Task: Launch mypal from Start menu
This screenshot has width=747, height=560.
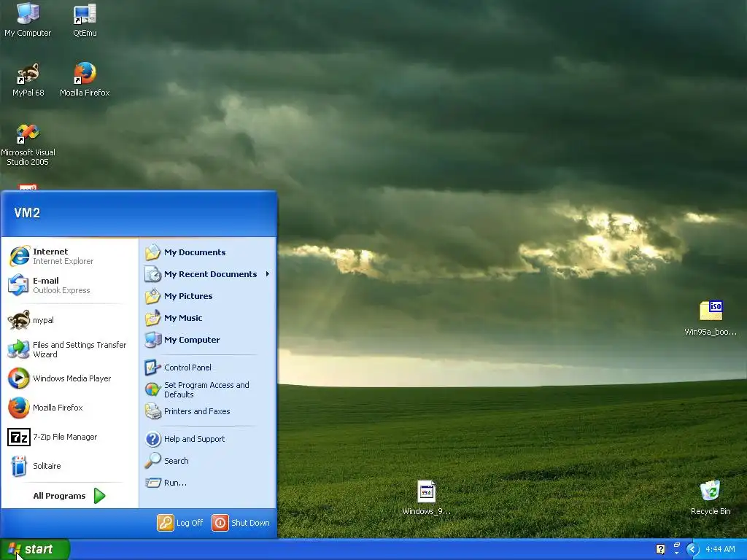Action: [69, 320]
